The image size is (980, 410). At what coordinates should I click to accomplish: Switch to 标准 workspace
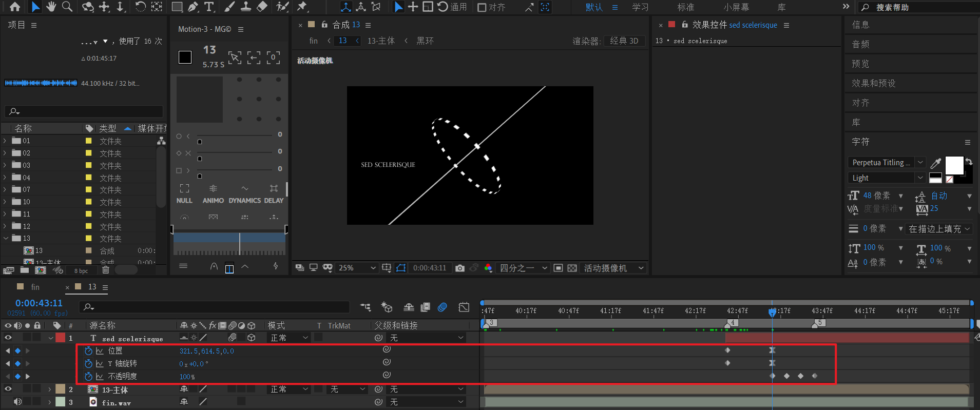tap(685, 7)
